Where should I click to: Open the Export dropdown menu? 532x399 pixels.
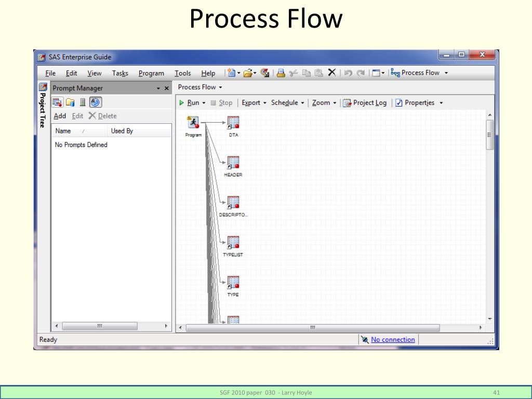click(254, 103)
